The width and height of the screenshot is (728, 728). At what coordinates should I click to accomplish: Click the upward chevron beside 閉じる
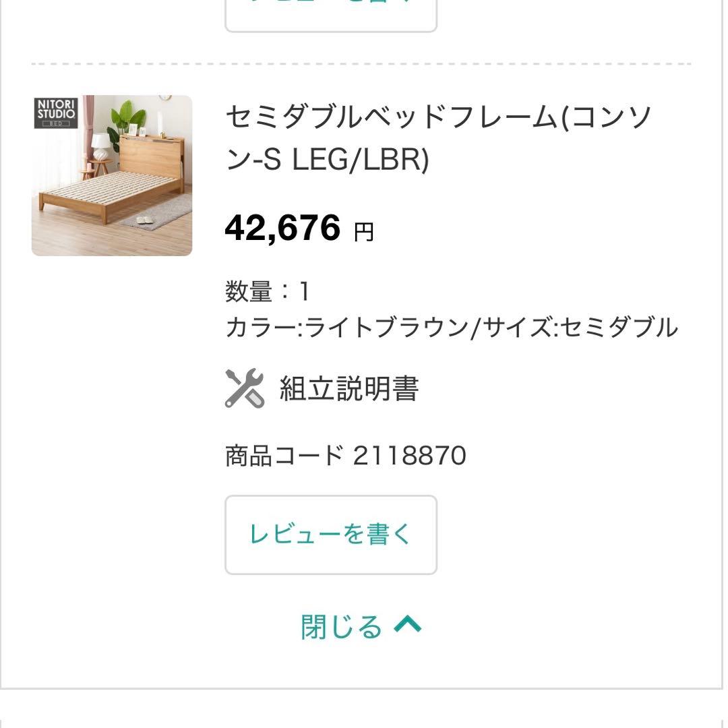point(407,626)
